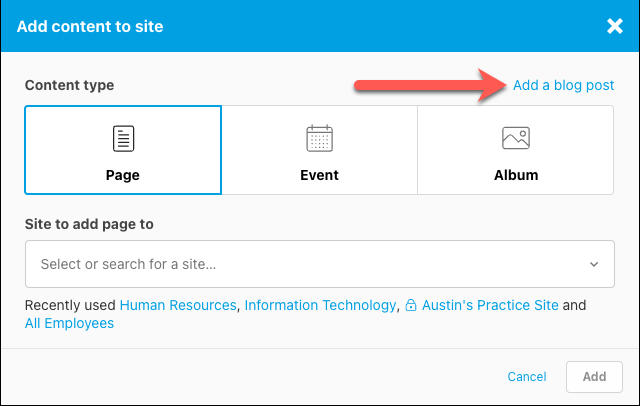Click the lock icon beside Austin's Practice Site
The image size is (640, 406).
click(x=411, y=305)
